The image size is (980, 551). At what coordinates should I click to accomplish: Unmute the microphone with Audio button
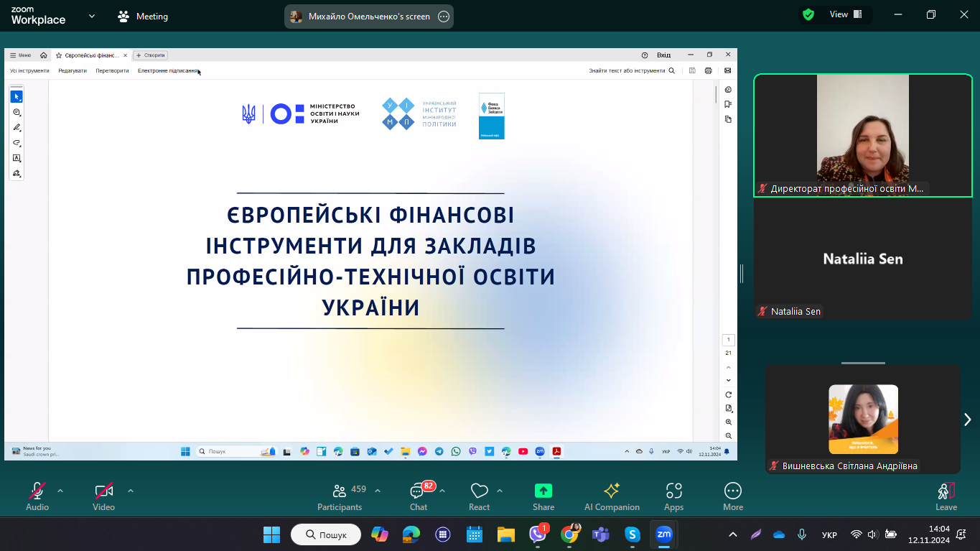point(37,496)
